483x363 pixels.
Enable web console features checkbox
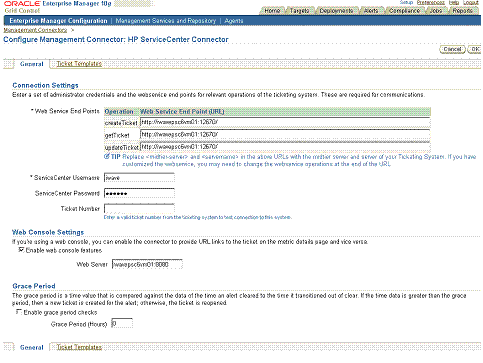21,250
